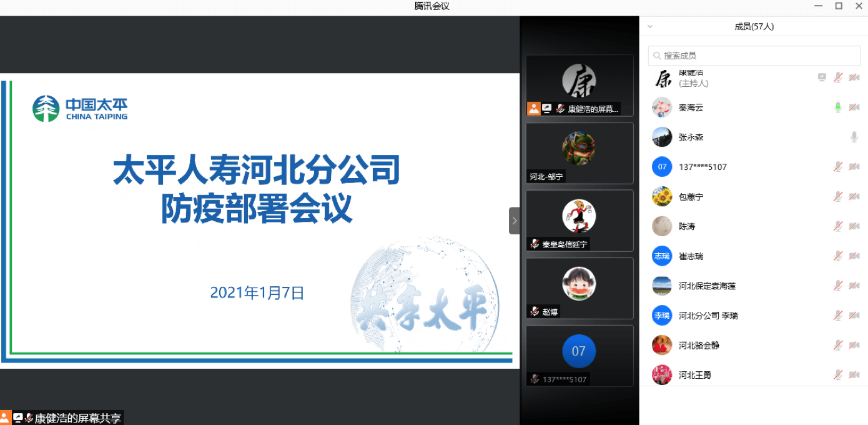Click camera-off icon for 陈涛
868x425 pixels.
(854, 226)
